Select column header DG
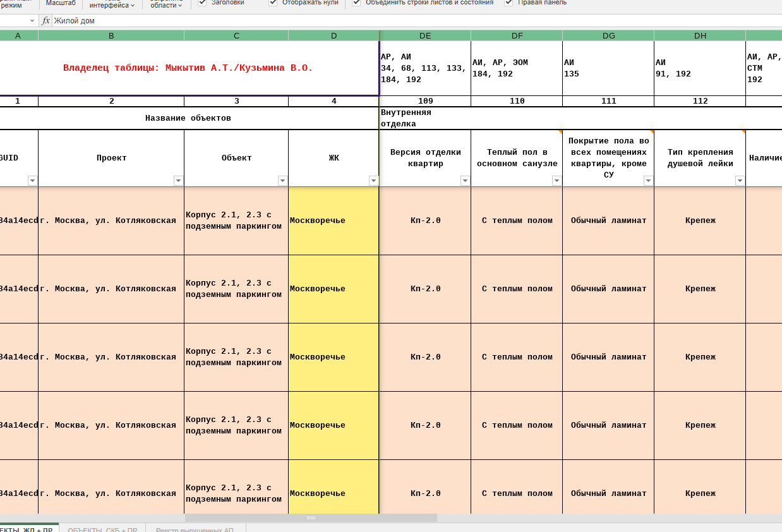 point(608,35)
